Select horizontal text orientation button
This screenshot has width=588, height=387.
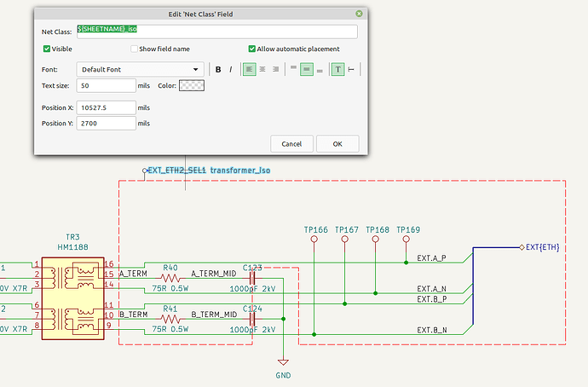click(x=337, y=69)
